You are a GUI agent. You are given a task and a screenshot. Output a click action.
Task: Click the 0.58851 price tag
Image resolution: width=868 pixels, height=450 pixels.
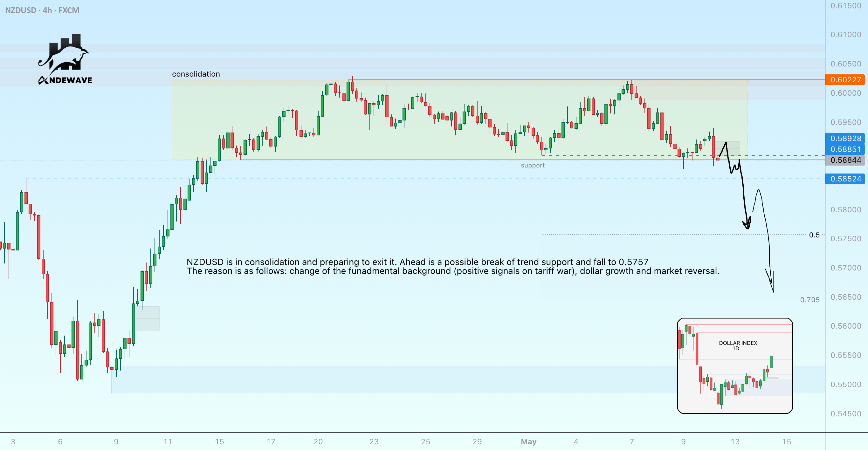pyautogui.click(x=845, y=149)
